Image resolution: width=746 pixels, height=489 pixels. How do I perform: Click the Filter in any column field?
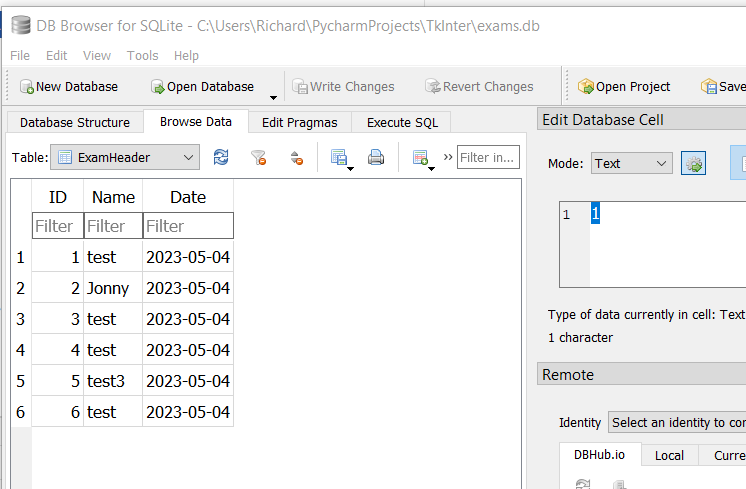(488, 157)
